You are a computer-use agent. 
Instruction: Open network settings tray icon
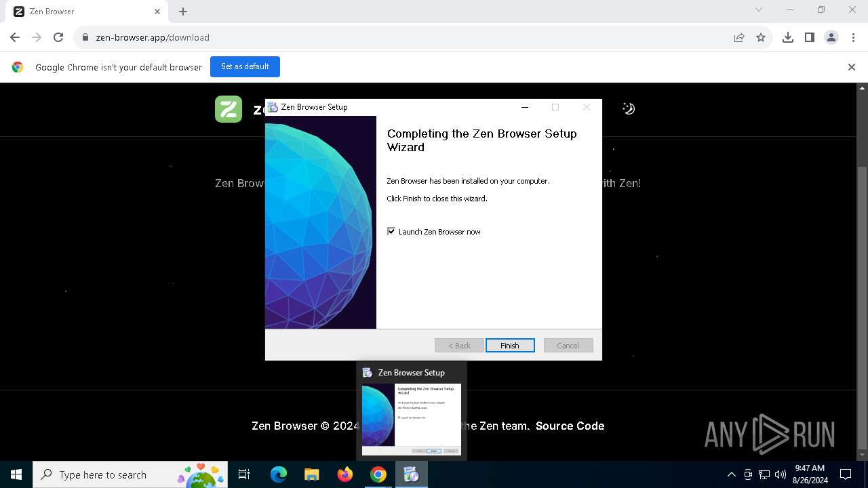click(764, 474)
